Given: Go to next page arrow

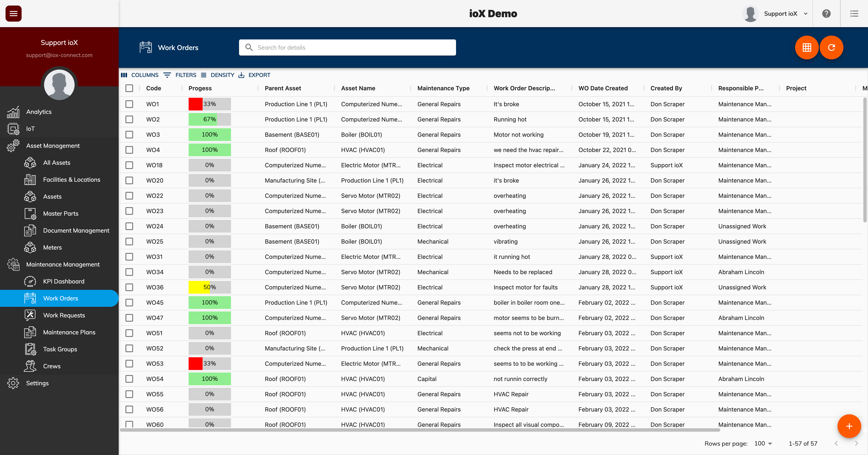Looking at the screenshot, I should click(856, 444).
